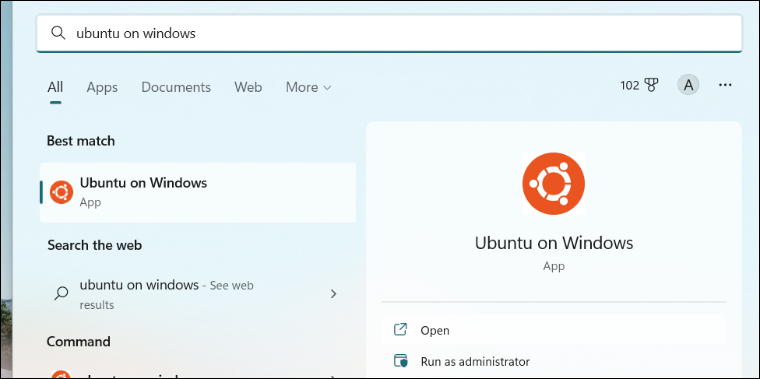
Task: Choose Run as administrator
Action: (554, 362)
